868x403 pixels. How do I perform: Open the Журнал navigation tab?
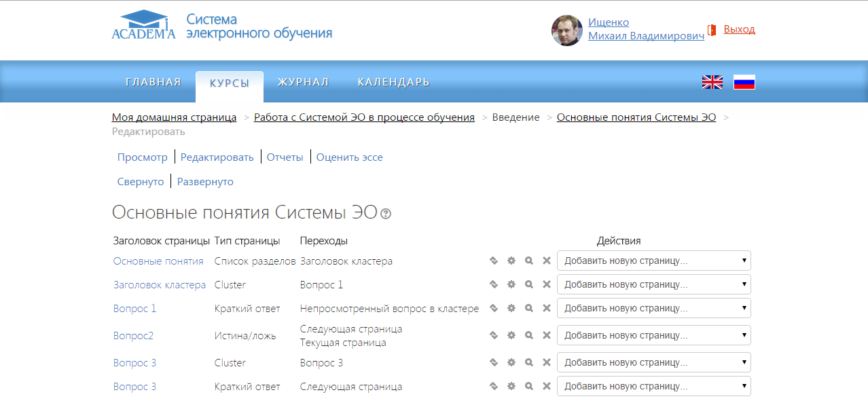[x=303, y=82]
